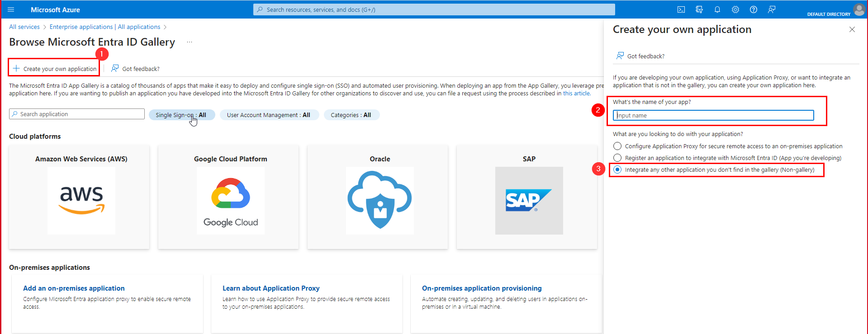The width and height of the screenshot is (868, 334).
Task: Click the Microsoft Azure home title
Action: pyautogui.click(x=55, y=9)
